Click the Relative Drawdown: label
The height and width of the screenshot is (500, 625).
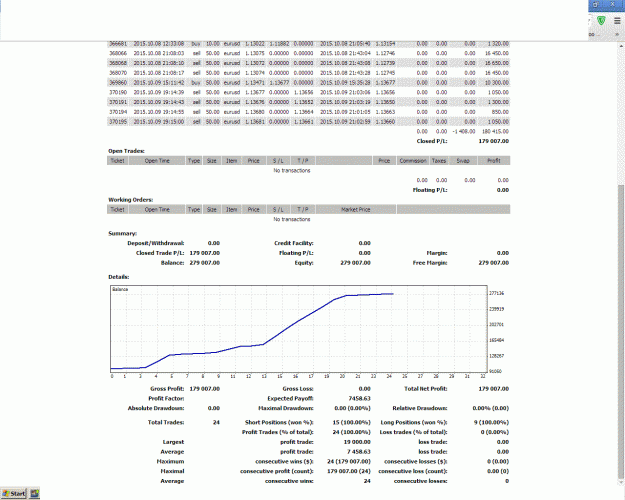point(420,408)
